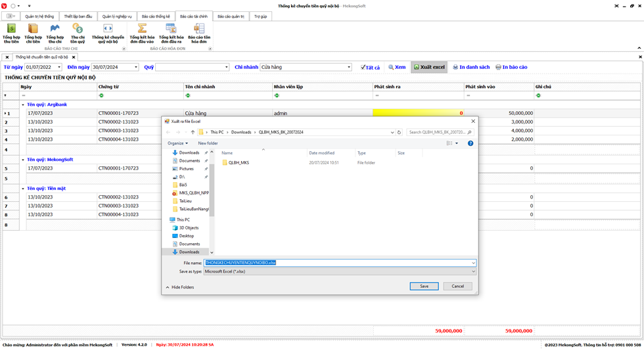
Task: Collapse the Tên quỹ: Tiền mặt group
Action: (x=23, y=189)
